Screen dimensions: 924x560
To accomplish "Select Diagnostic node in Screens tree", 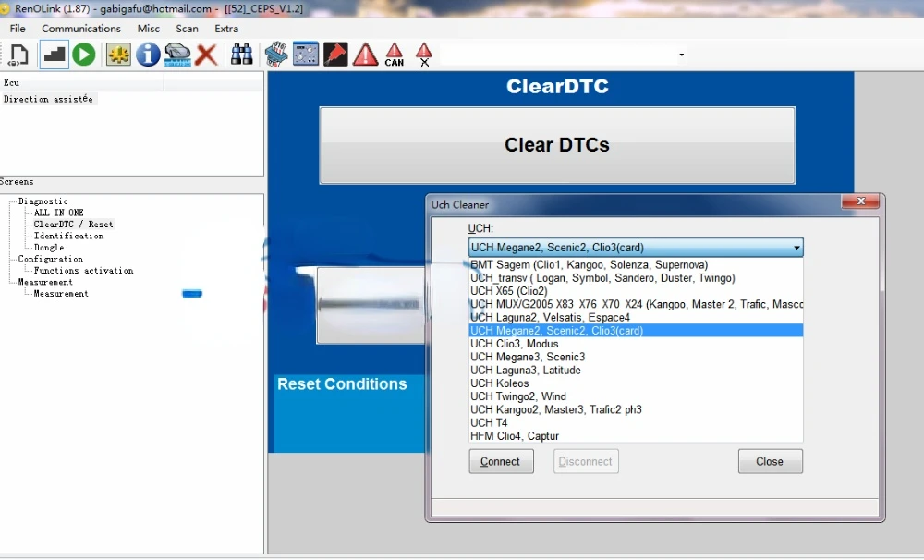I will 43,201.
